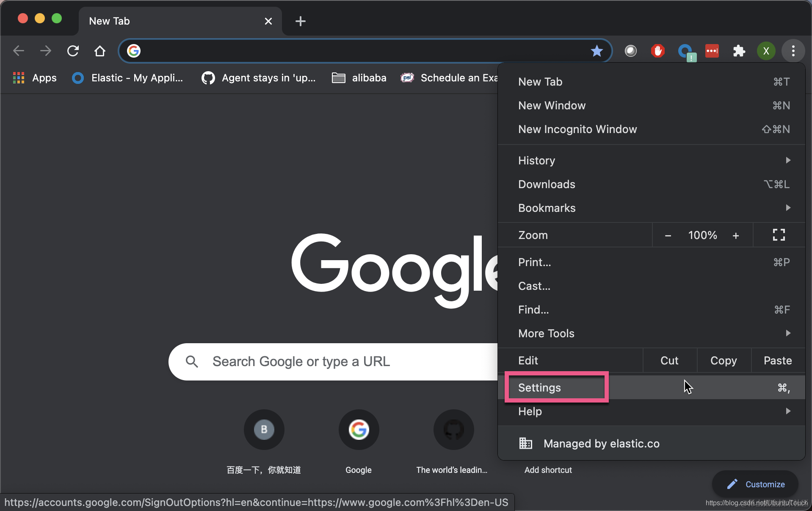812x511 pixels.
Task: Click the Google search box on the page
Action: click(x=334, y=361)
